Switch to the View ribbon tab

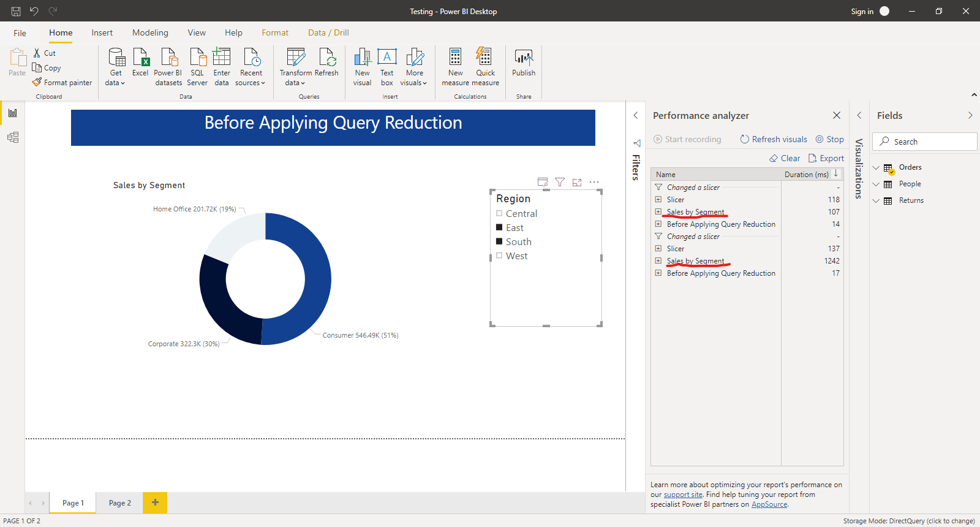point(197,32)
